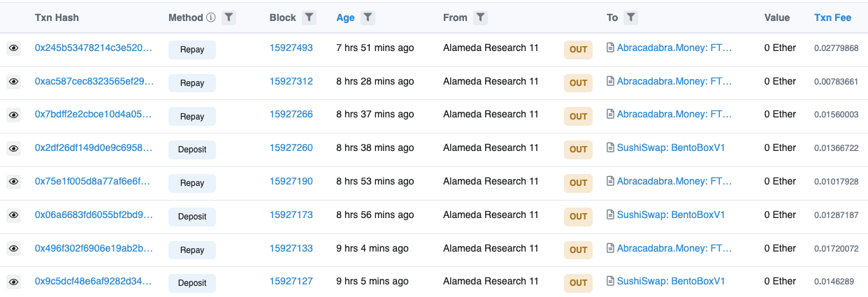Viewport: 868px width, 297px height.
Task: Open block 15927266
Action: pyautogui.click(x=291, y=115)
